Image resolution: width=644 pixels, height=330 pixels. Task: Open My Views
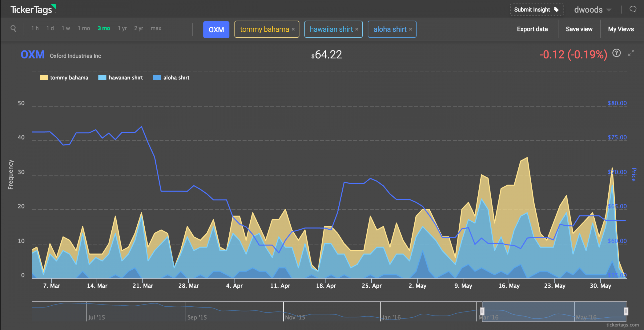621,29
